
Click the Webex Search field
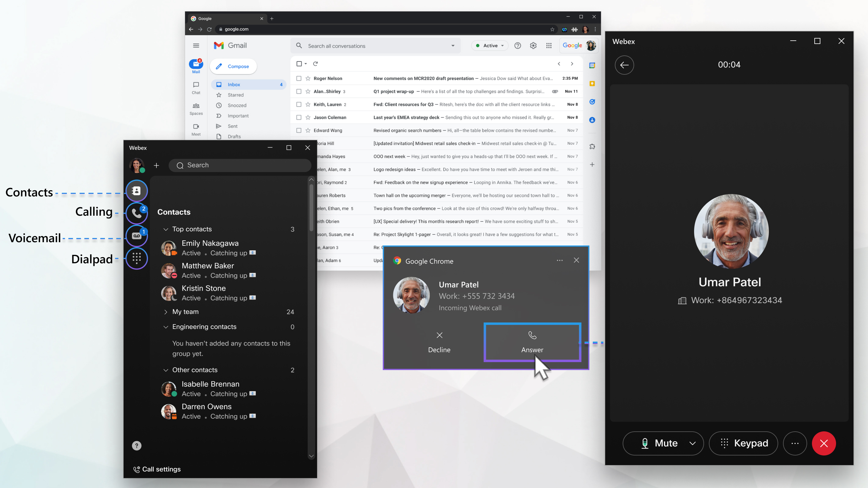240,165
